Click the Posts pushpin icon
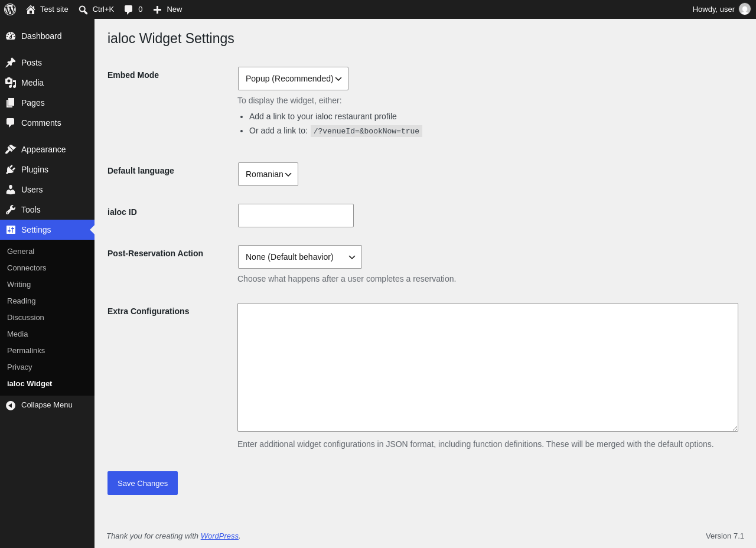Image resolution: width=756 pixels, height=548 pixels. (x=11, y=63)
